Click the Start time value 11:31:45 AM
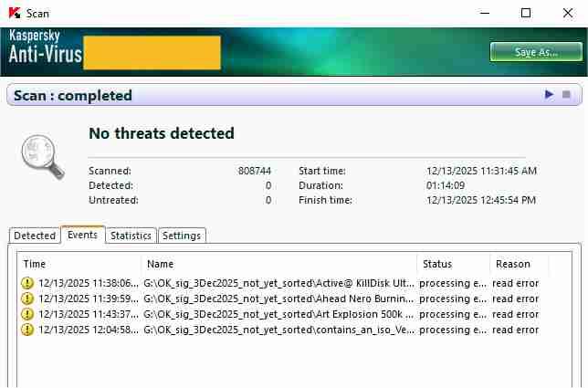The height and width of the screenshot is (388, 588). click(481, 171)
